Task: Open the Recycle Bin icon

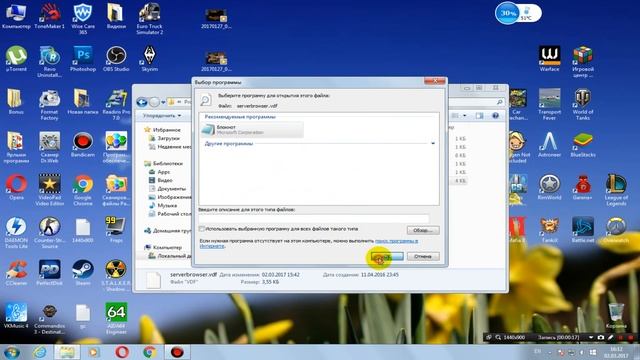Action: [616, 316]
